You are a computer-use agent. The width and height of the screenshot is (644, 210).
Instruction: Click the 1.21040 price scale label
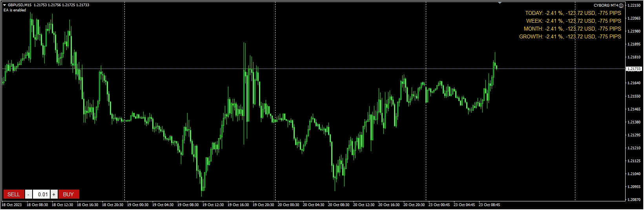[x=634, y=174]
